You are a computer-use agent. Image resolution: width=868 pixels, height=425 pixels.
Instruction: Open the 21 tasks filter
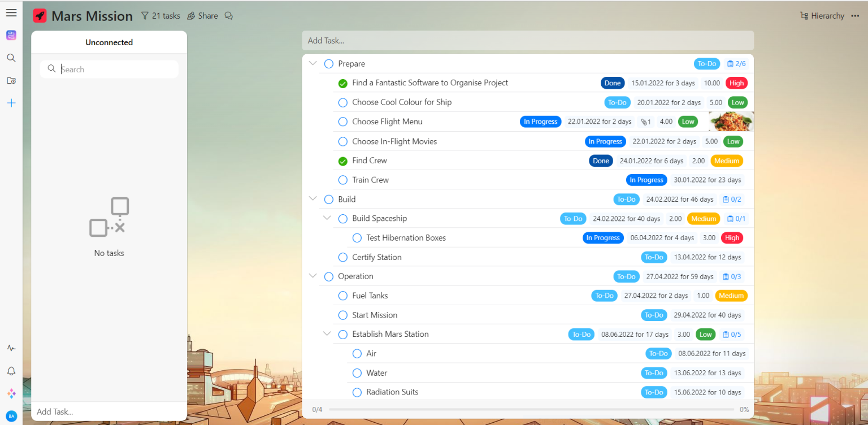pos(160,16)
